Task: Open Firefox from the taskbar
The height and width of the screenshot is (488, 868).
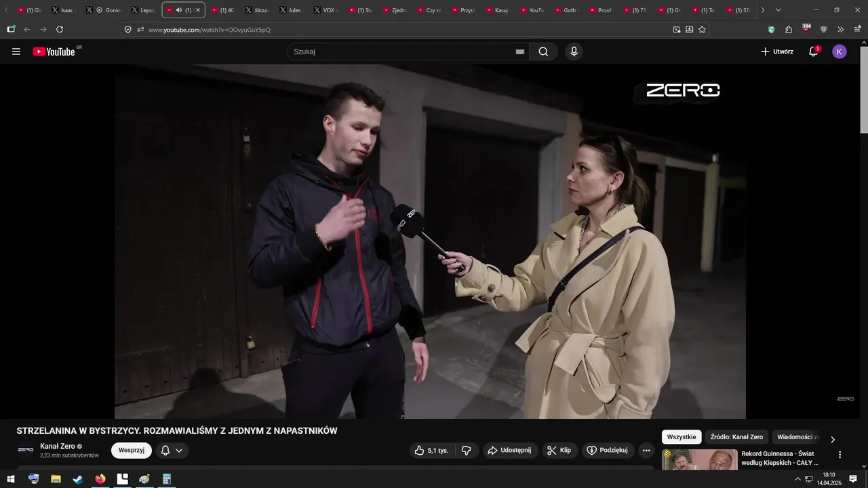Action: (100, 479)
